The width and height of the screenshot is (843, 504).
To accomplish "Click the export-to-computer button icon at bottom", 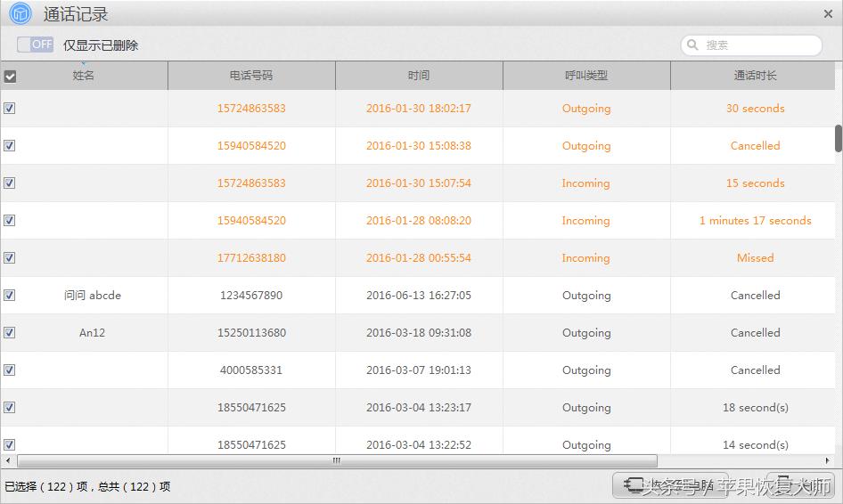I will [x=634, y=485].
